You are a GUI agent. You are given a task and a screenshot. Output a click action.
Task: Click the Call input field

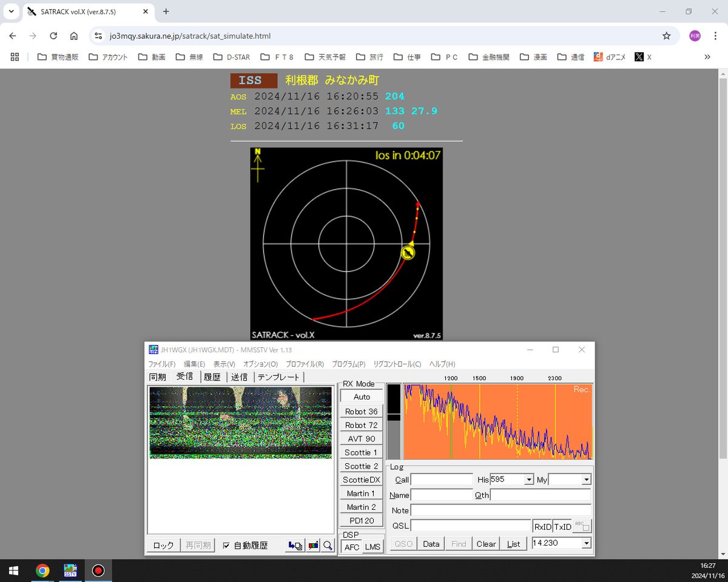[x=442, y=480]
